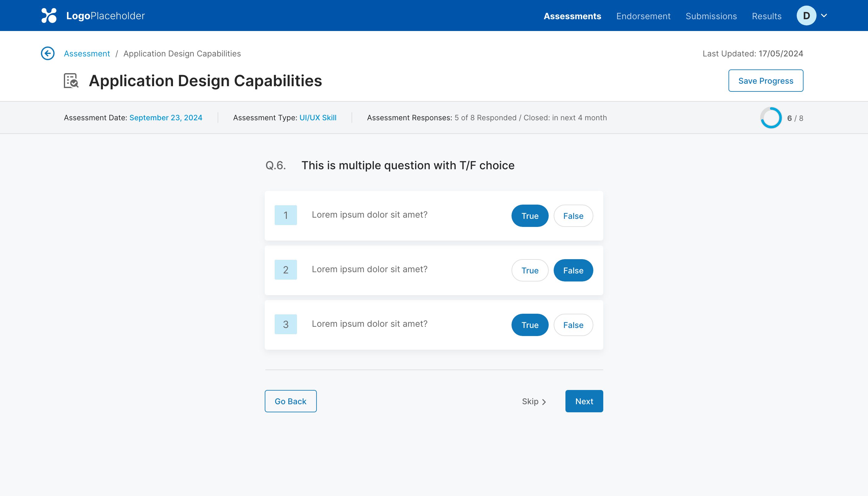Click the number 3 badge
This screenshot has width=868, height=496.
coord(286,324)
